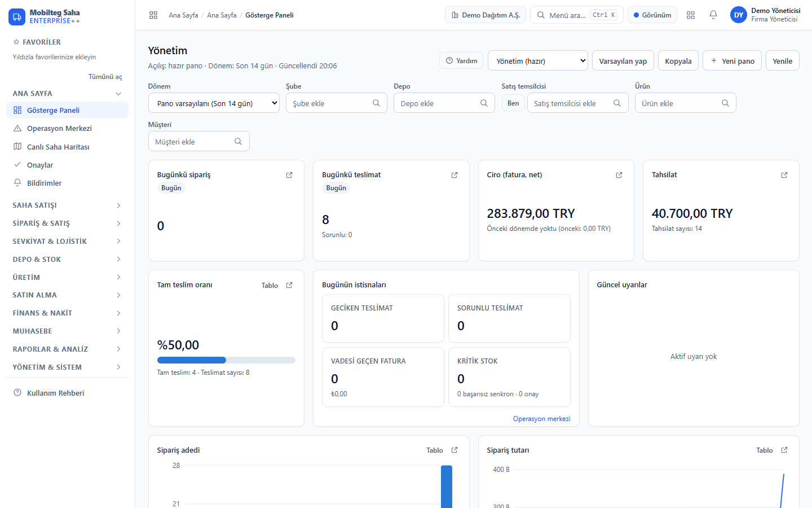
Task: Toggle the Ben sales rep filter
Action: 513,103
